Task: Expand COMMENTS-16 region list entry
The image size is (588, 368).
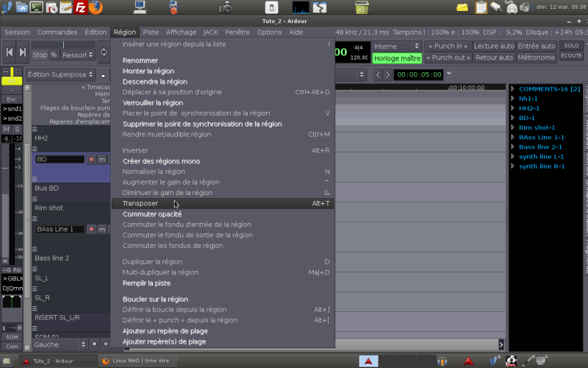Action: pyautogui.click(x=512, y=89)
